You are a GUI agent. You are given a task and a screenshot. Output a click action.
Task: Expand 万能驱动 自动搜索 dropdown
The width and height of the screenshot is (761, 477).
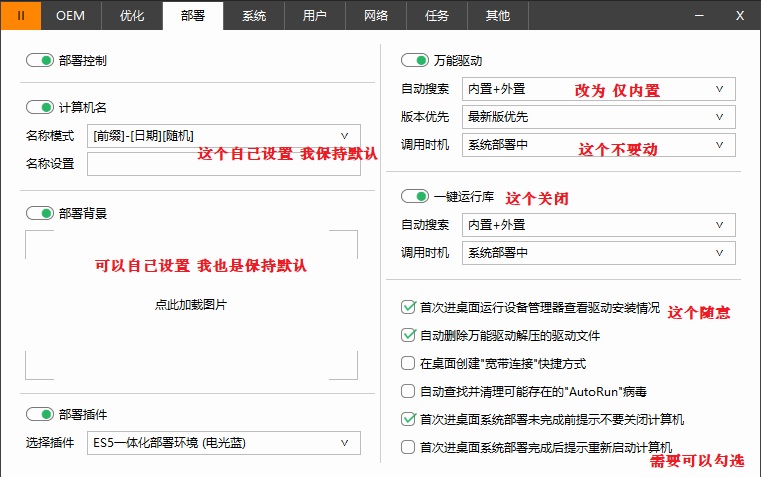(598, 89)
